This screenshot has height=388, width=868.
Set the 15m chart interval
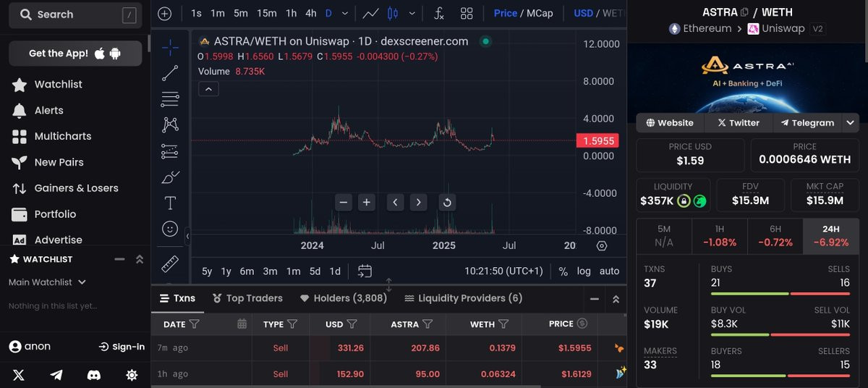click(266, 13)
